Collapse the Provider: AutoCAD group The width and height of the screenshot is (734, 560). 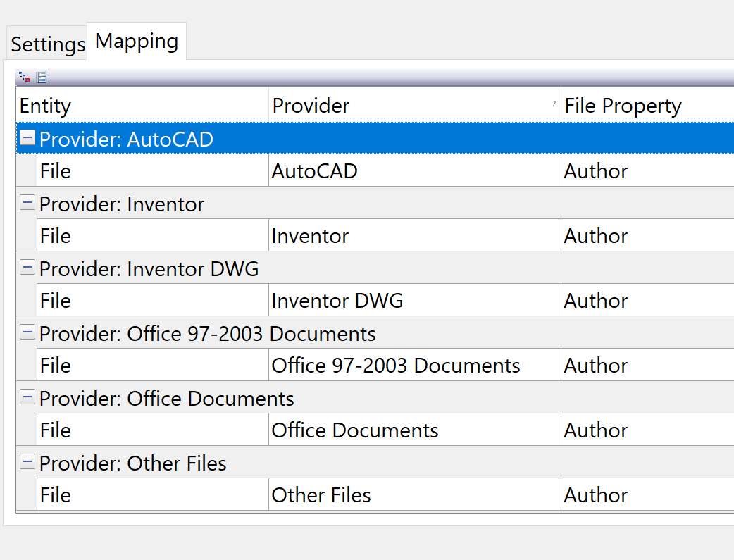(x=26, y=138)
